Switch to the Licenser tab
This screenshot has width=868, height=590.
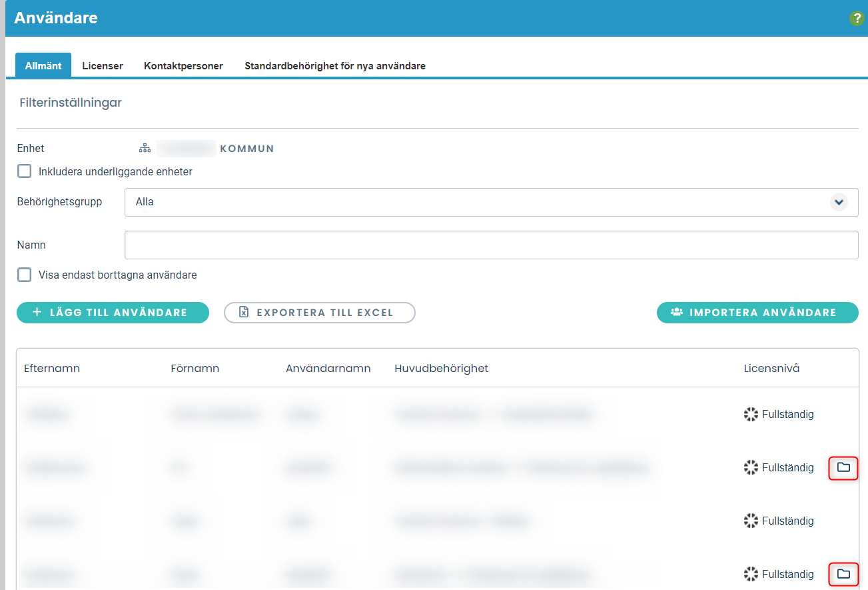103,66
